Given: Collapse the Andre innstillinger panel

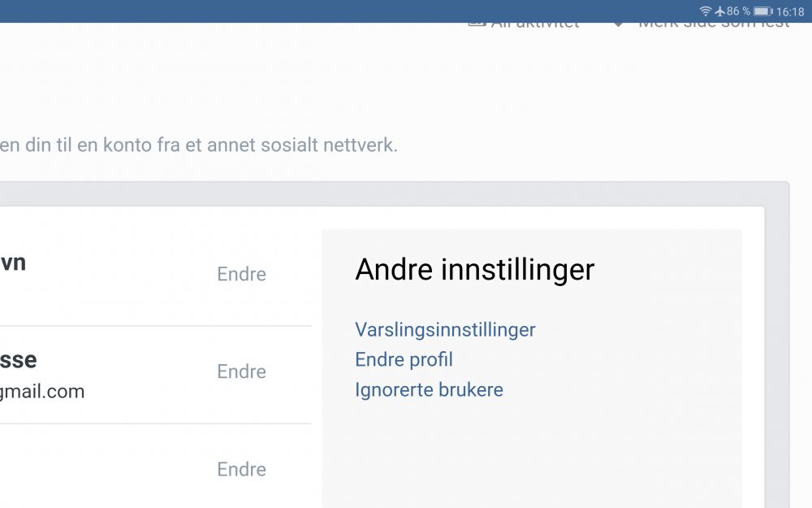Looking at the screenshot, I should [x=474, y=269].
